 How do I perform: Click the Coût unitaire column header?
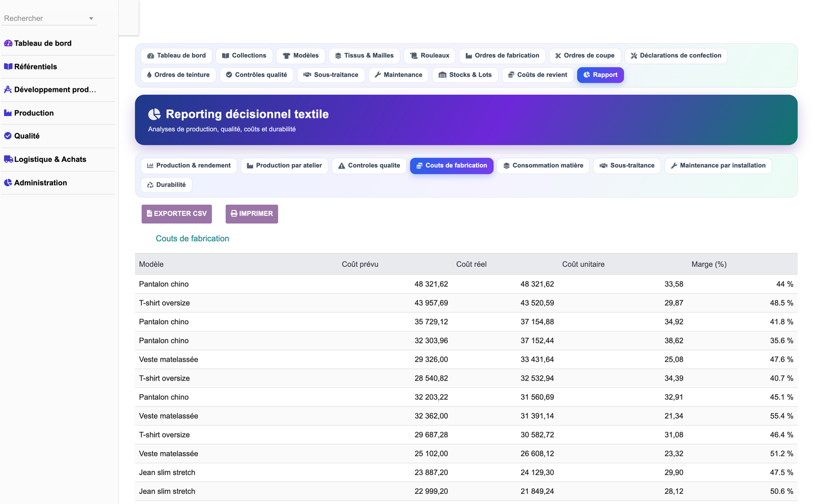pos(583,264)
